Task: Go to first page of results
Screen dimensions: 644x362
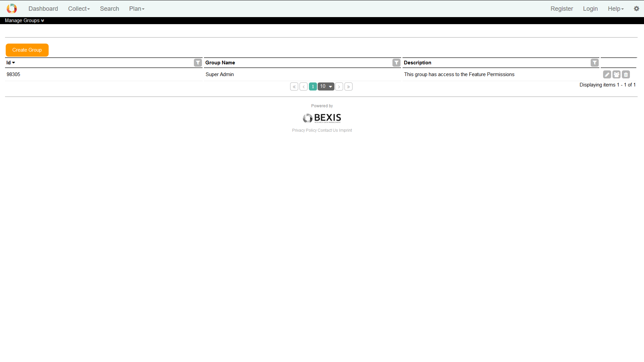Action: click(294, 86)
